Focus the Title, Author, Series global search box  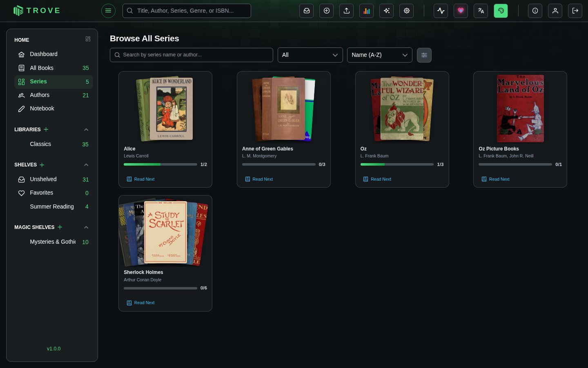click(x=187, y=11)
